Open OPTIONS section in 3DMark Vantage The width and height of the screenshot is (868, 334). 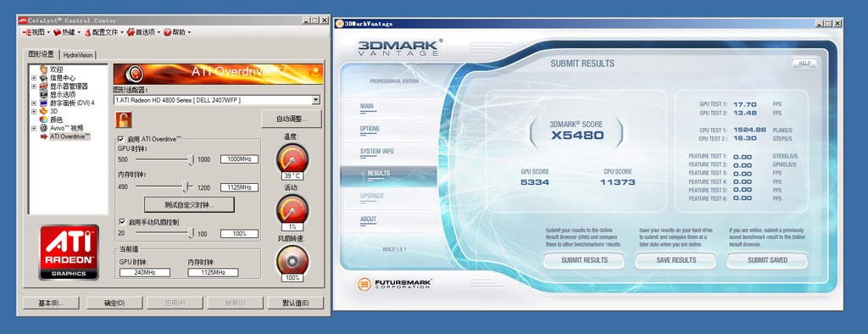pyautogui.click(x=370, y=129)
